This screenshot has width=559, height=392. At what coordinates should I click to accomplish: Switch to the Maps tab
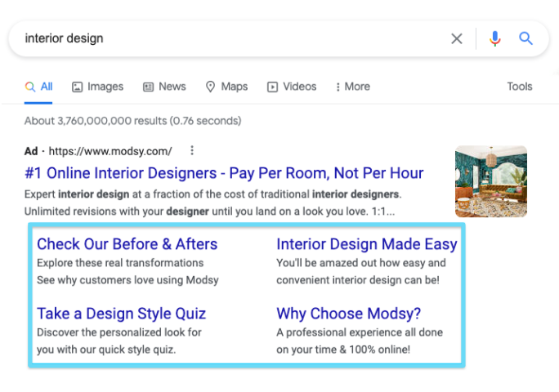click(226, 87)
